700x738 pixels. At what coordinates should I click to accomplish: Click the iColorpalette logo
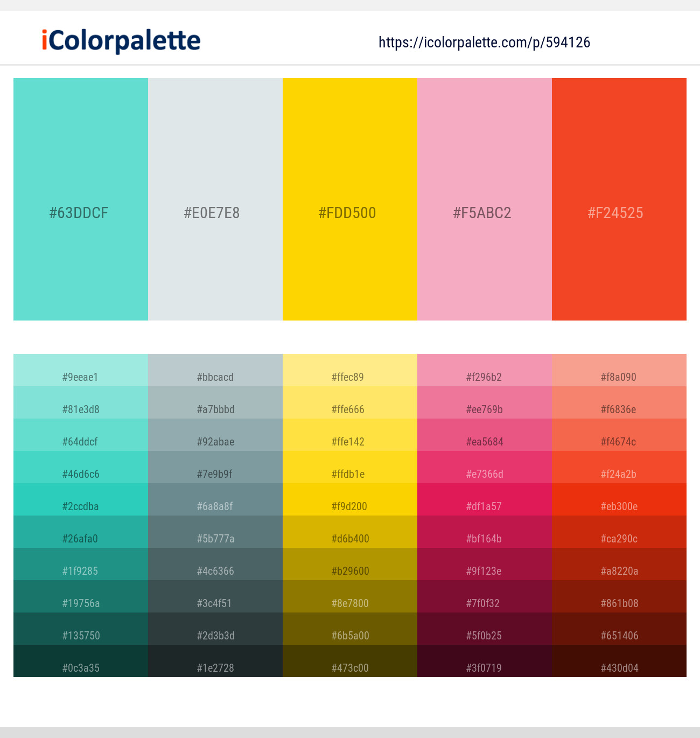(121, 41)
